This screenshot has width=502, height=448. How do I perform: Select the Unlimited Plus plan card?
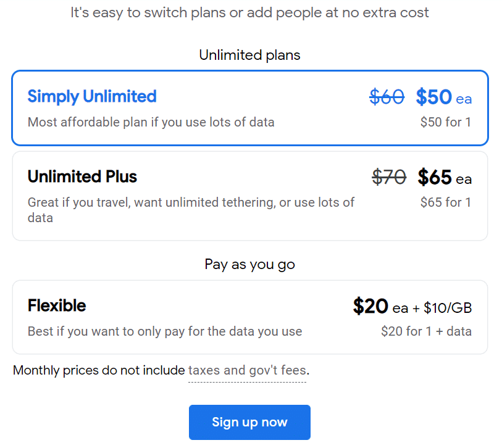(249, 196)
